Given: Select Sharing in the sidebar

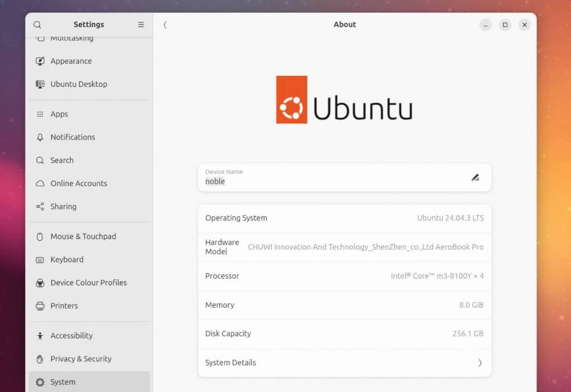Looking at the screenshot, I should click(89, 206).
